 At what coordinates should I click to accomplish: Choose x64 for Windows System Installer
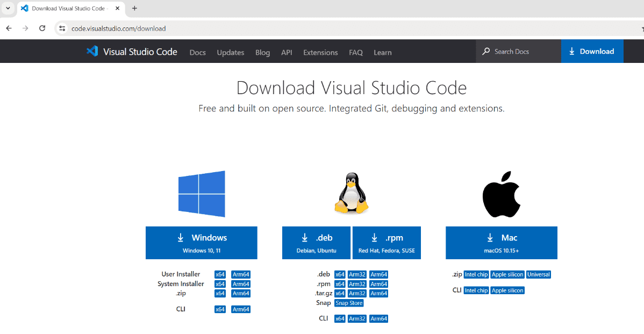coord(220,284)
